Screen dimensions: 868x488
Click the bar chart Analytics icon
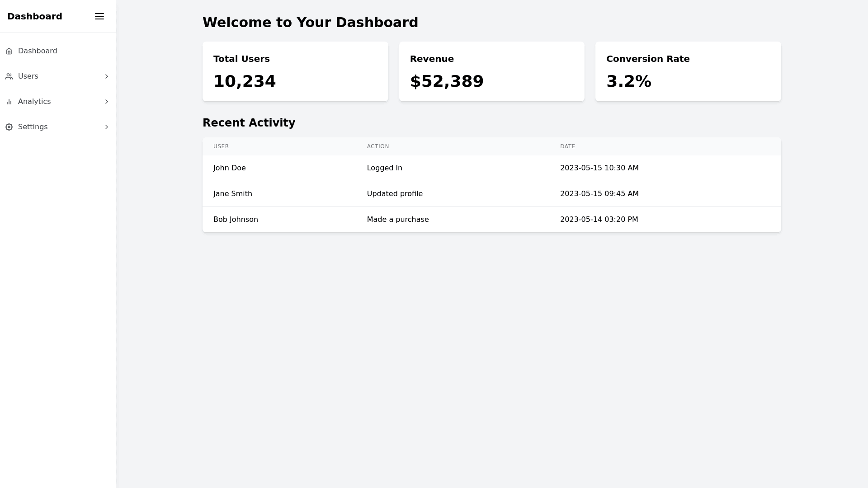click(x=9, y=102)
